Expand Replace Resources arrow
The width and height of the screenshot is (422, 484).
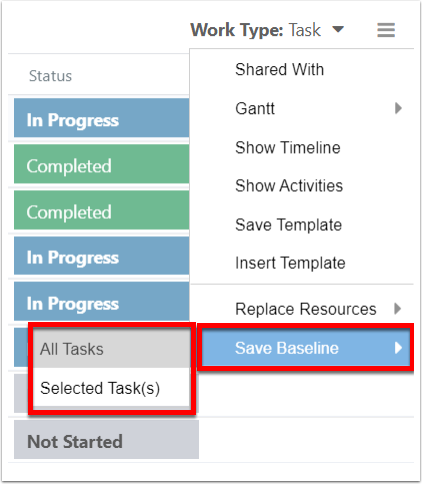397,309
